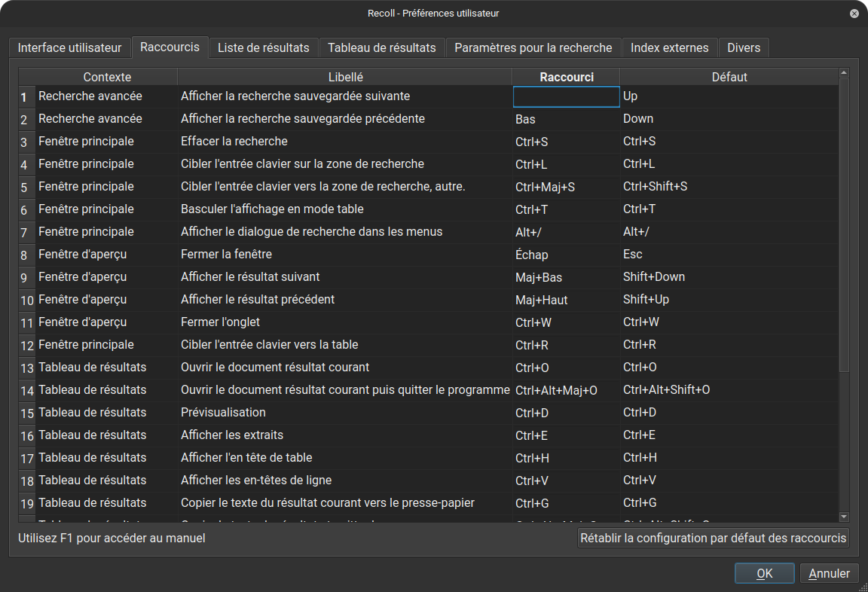Select the Prévisualisation label cell
The height and width of the screenshot is (592, 868).
pos(345,413)
